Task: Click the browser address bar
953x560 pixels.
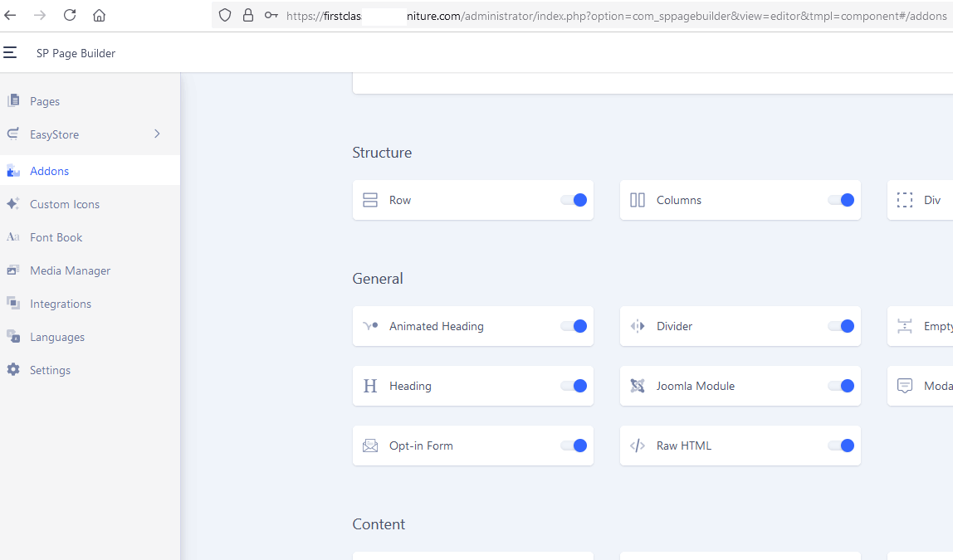Action: [x=614, y=15]
